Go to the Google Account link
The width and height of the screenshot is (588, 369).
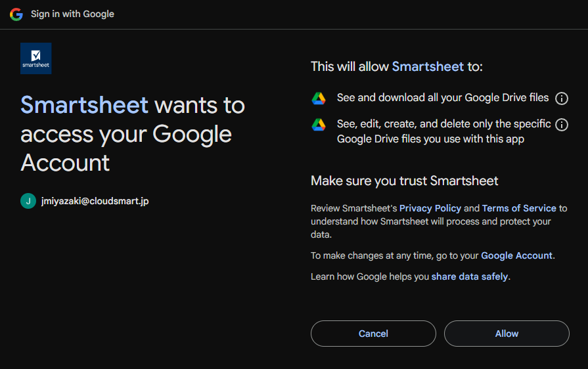[517, 255]
